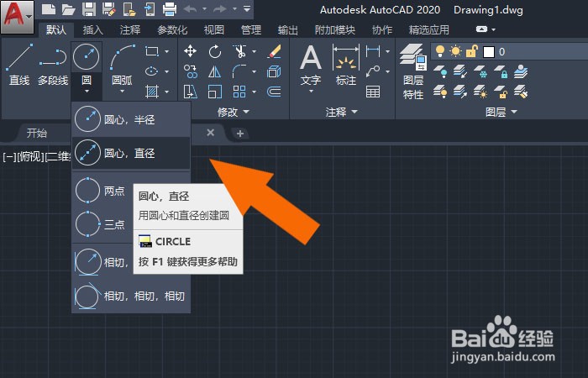Open the 精选应用 ribbon tab

point(428,29)
